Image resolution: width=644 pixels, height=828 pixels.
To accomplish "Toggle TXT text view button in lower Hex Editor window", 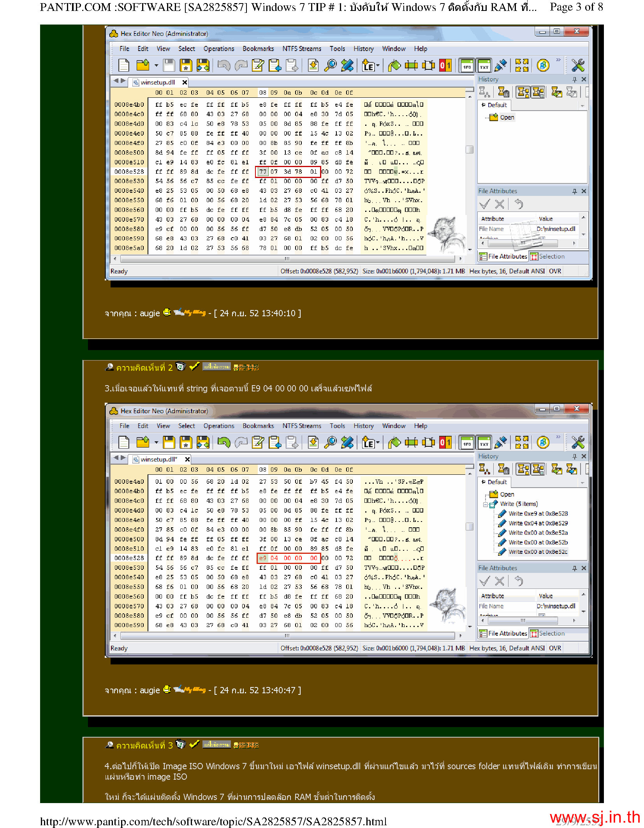I will coord(484,442).
